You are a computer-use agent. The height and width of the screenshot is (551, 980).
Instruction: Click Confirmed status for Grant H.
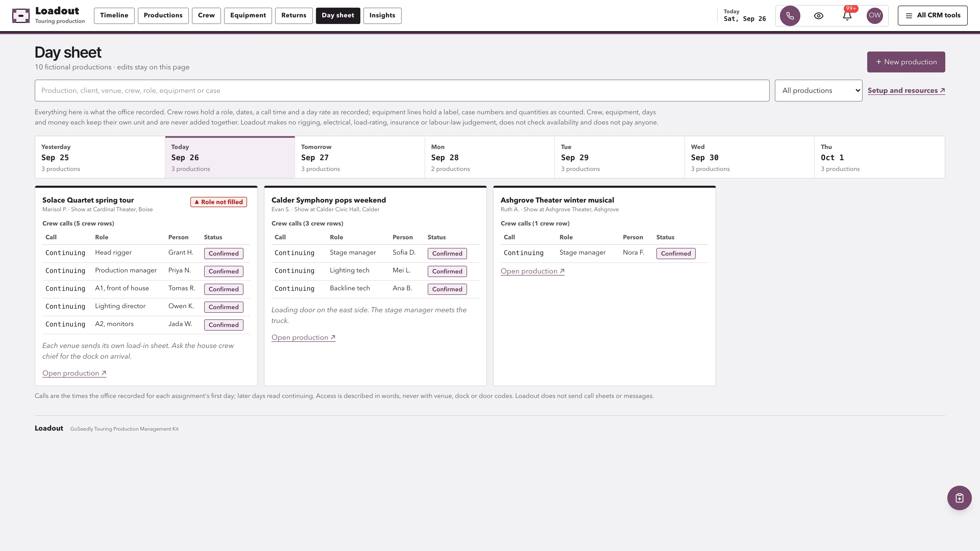224,254
